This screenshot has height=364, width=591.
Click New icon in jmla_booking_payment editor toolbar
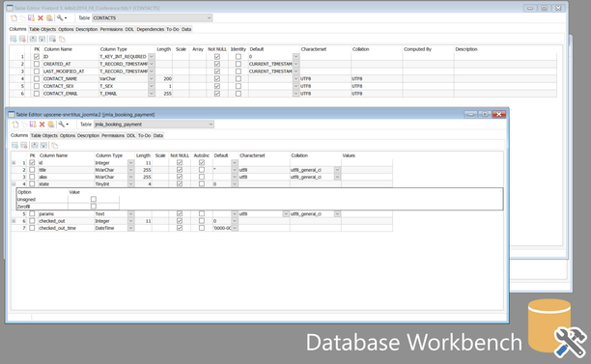(15, 125)
